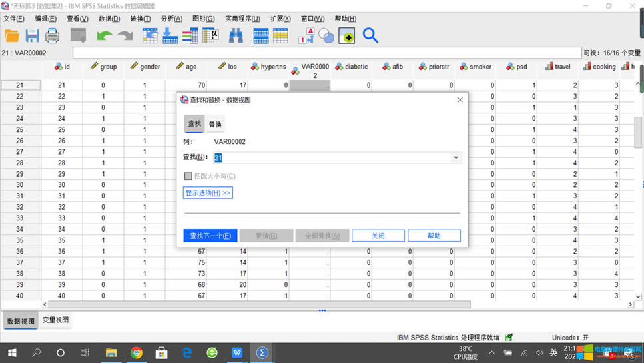The width and height of the screenshot is (644, 363).
Task: Click the Print toolbar icon
Action: [x=52, y=35]
